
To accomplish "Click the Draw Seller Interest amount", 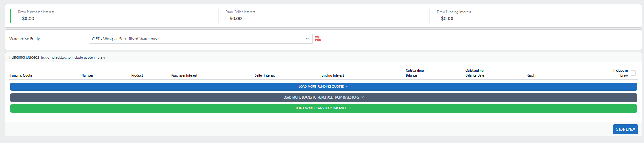I will 236,19.
